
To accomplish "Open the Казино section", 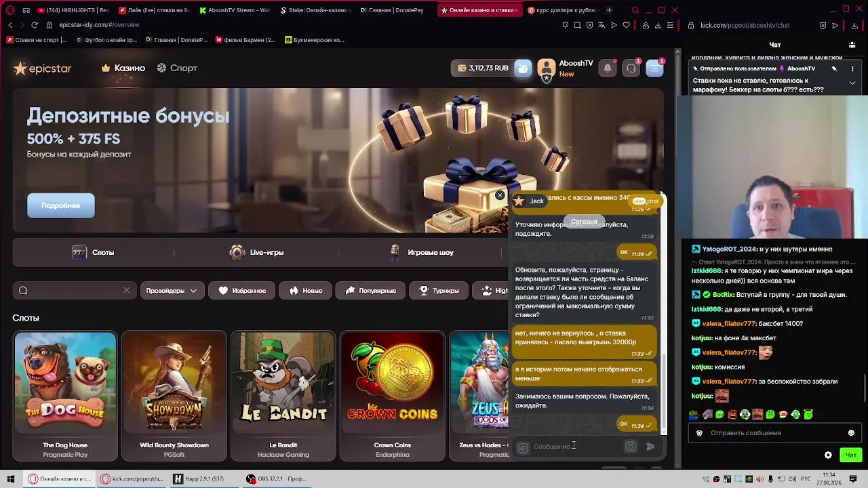I will pyautogui.click(x=123, y=68).
